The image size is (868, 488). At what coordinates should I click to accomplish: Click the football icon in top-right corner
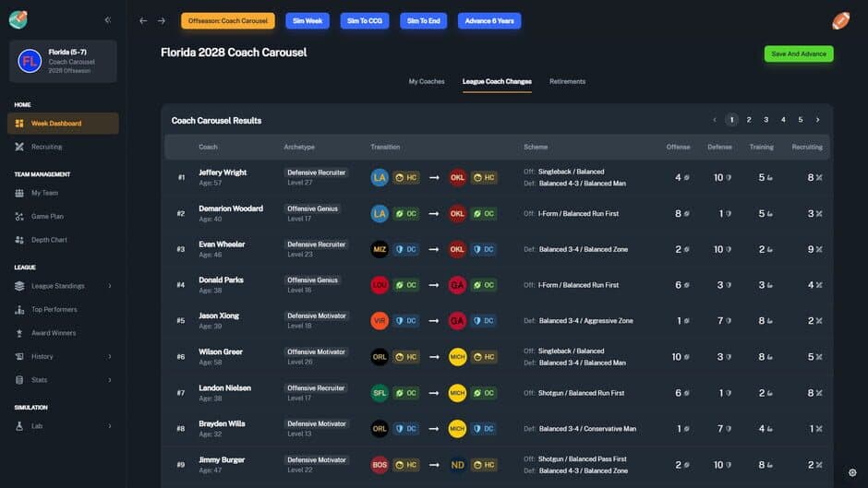click(x=840, y=20)
